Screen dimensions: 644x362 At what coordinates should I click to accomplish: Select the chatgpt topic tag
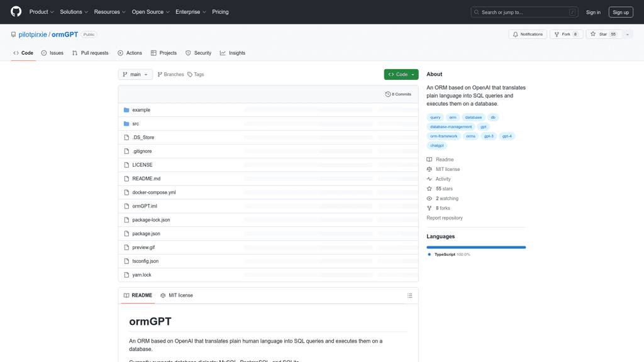point(436,145)
